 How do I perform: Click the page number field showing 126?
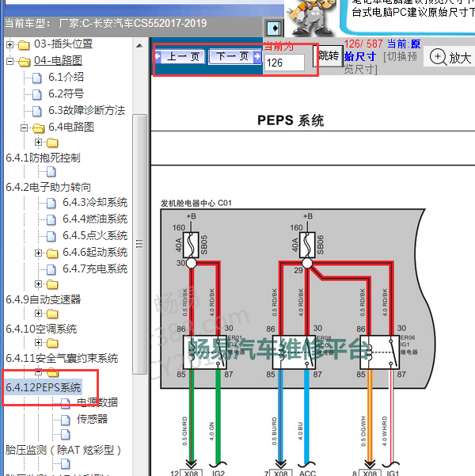284,63
